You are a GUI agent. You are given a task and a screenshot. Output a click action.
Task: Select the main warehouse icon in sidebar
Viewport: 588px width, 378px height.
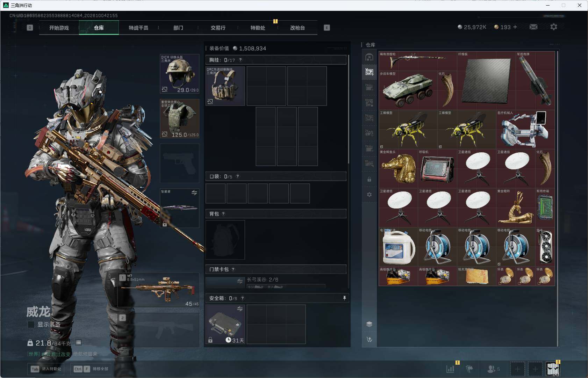tap(369, 57)
